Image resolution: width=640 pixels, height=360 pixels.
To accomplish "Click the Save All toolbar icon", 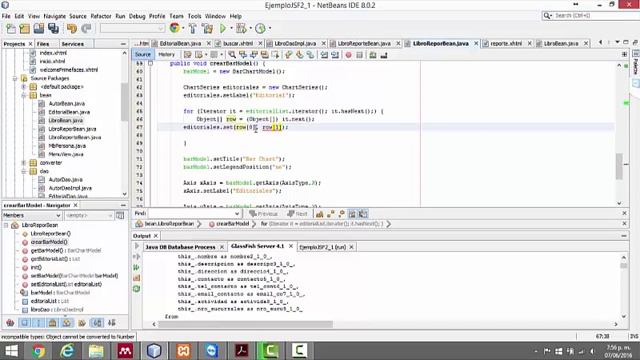I will coord(53,28).
